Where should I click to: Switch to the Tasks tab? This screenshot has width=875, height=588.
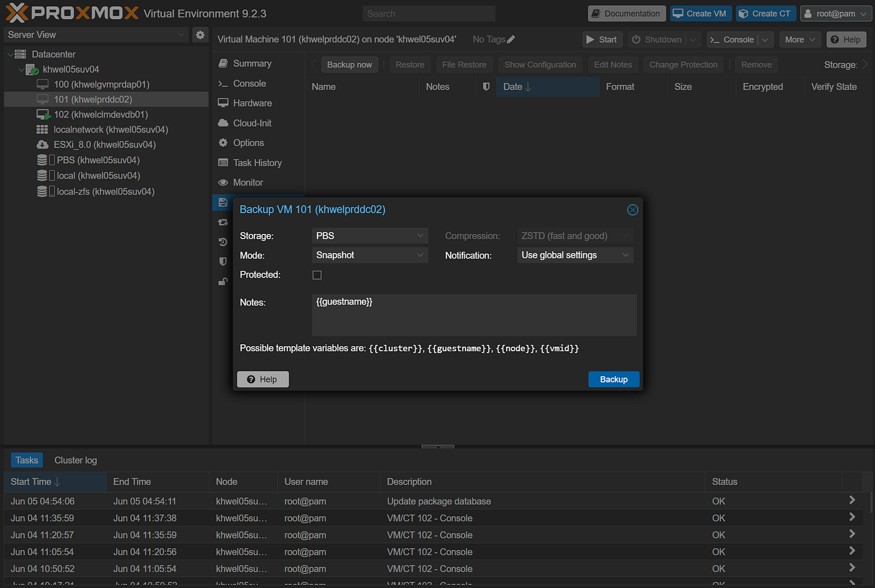click(x=27, y=461)
